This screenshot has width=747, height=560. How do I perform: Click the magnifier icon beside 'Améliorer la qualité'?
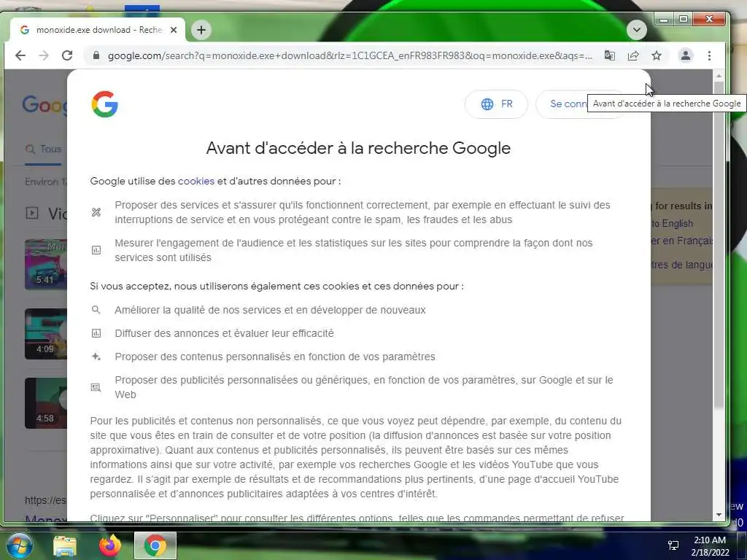pos(96,310)
